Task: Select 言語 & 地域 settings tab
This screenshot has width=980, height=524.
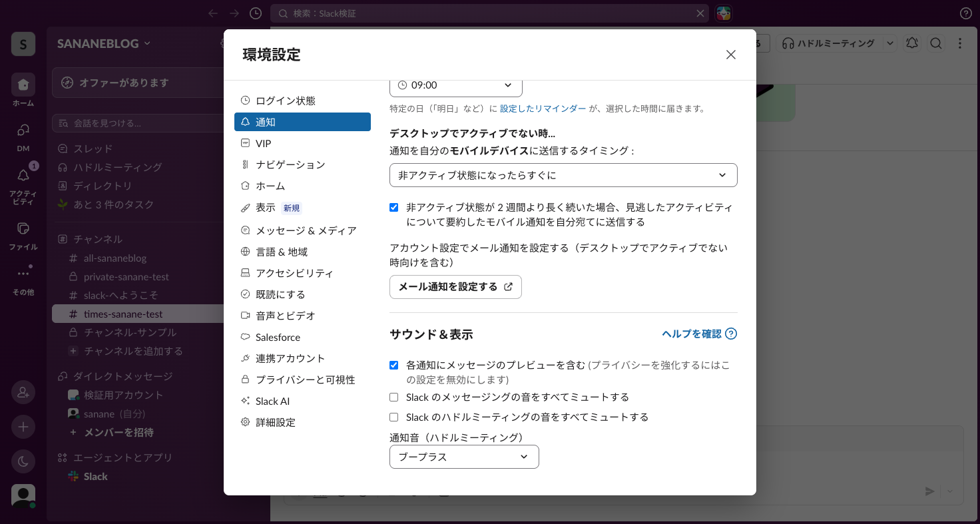Action: tap(302, 252)
